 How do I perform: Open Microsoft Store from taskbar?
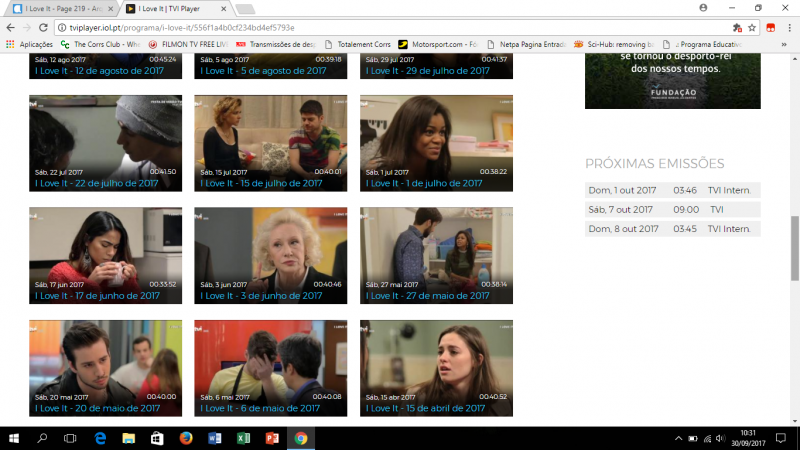[157, 438]
